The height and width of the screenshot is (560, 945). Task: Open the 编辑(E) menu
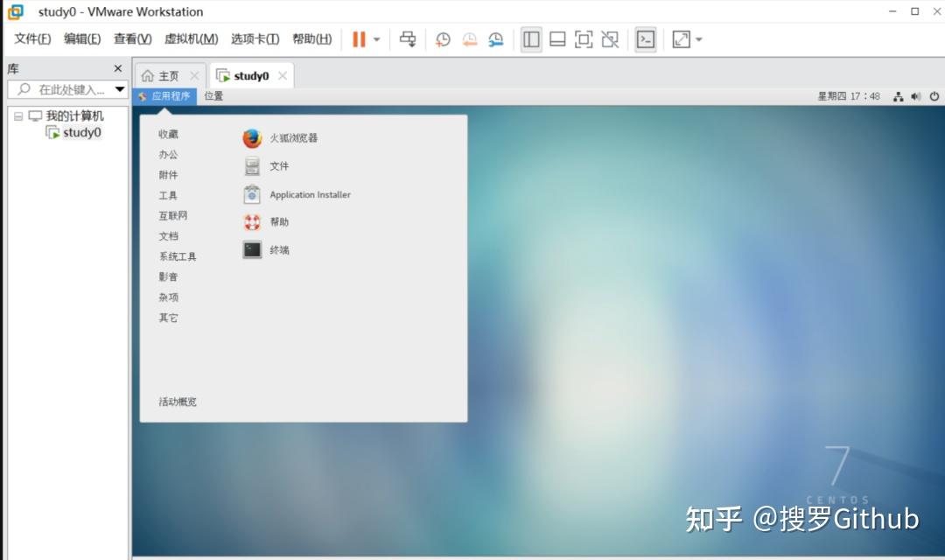coord(82,39)
